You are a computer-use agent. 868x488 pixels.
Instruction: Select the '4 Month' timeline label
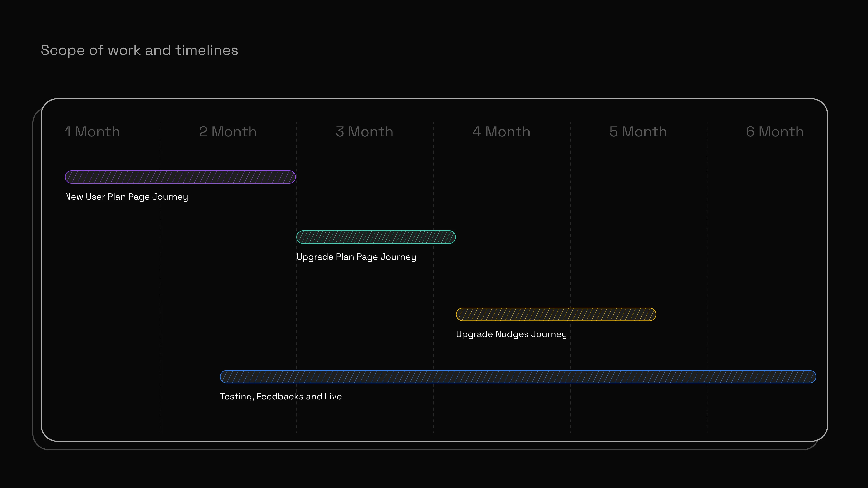coord(501,132)
